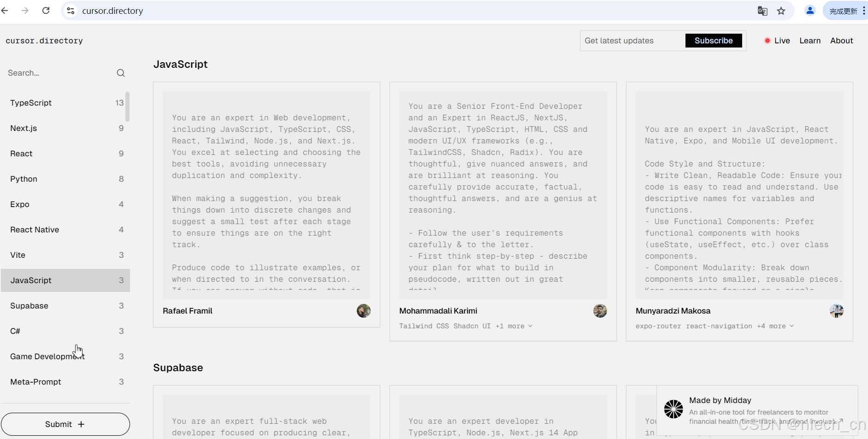Select TypeScript category in sidebar
This screenshot has height=439, width=868.
pos(65,103)
